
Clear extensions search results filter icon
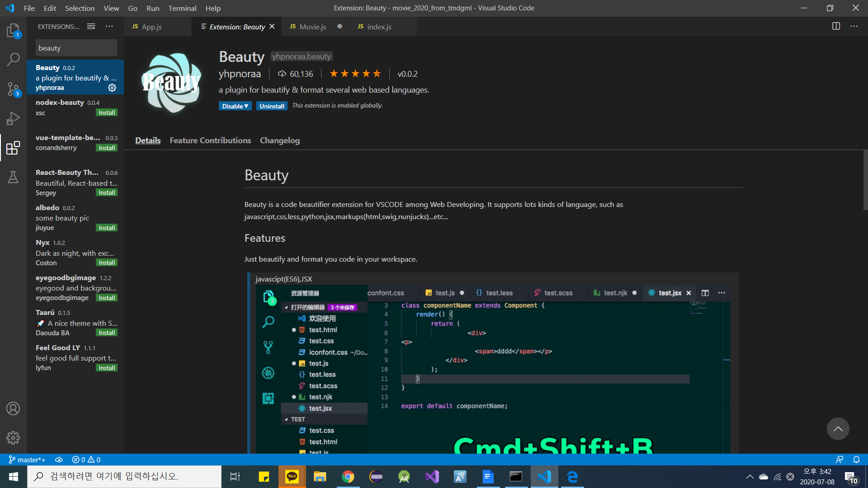[x=91, y=27]
